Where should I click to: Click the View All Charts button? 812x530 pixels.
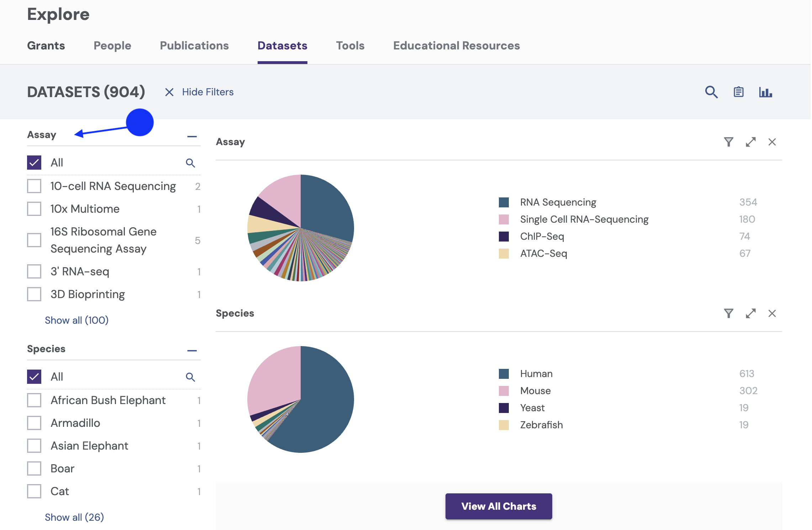(499, 506)
